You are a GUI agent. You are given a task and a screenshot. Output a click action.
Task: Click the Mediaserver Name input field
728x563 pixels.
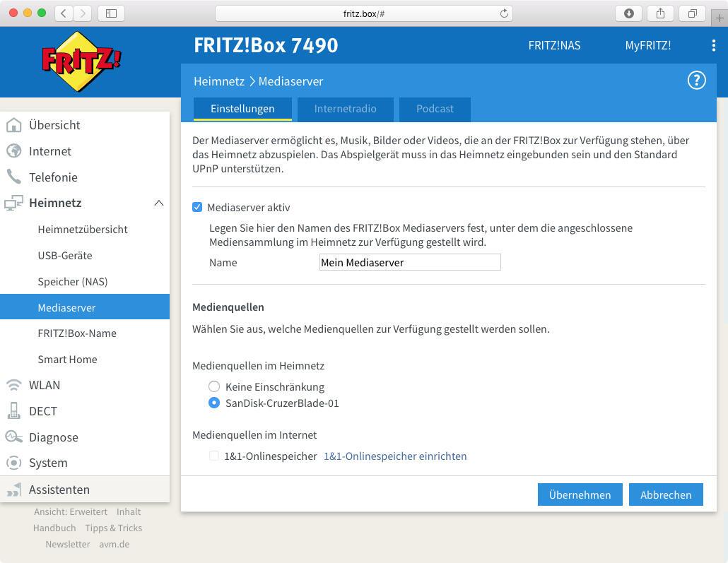pos(410,262)
